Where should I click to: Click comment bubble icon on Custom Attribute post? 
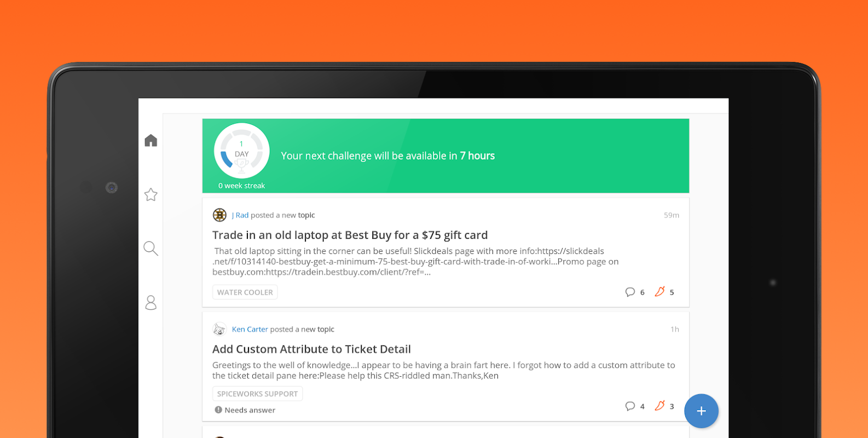[630, 406]
